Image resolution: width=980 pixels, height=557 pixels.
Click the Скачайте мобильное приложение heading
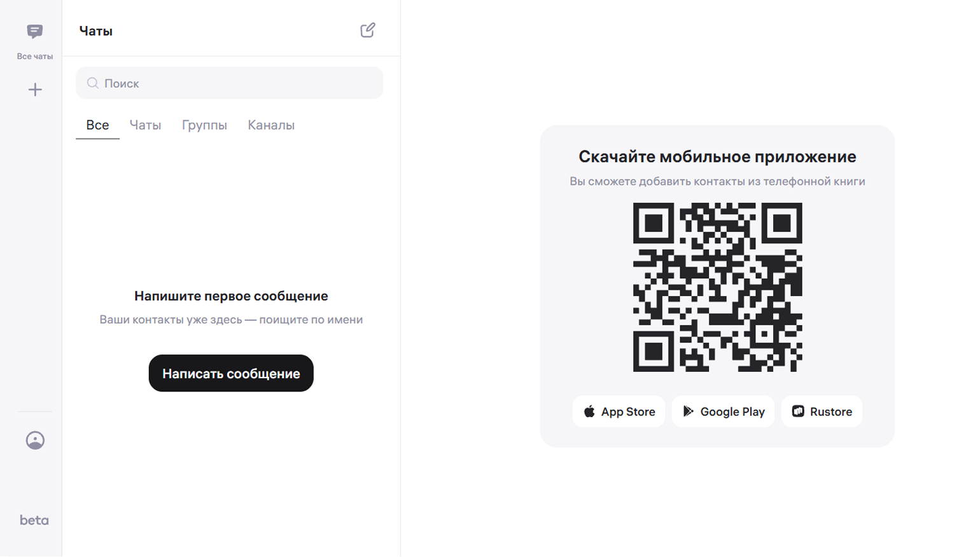[x=717, y=157]
